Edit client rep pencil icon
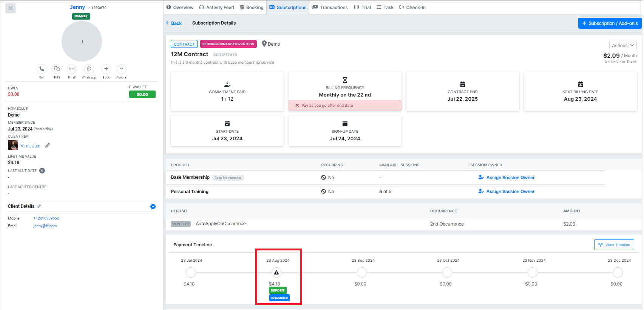Viewport: 644px width, 310px height. coord(48,146)
